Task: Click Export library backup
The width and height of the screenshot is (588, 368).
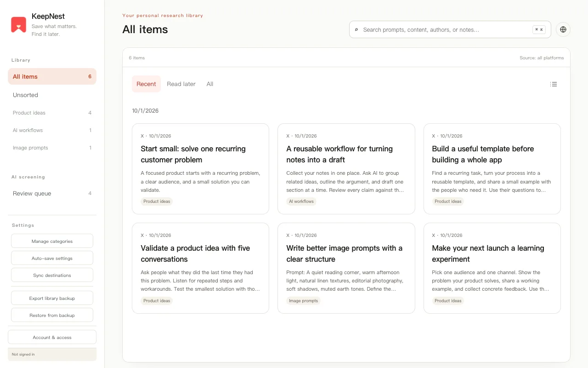Action: pyautogui.click(x=52, y=298)
